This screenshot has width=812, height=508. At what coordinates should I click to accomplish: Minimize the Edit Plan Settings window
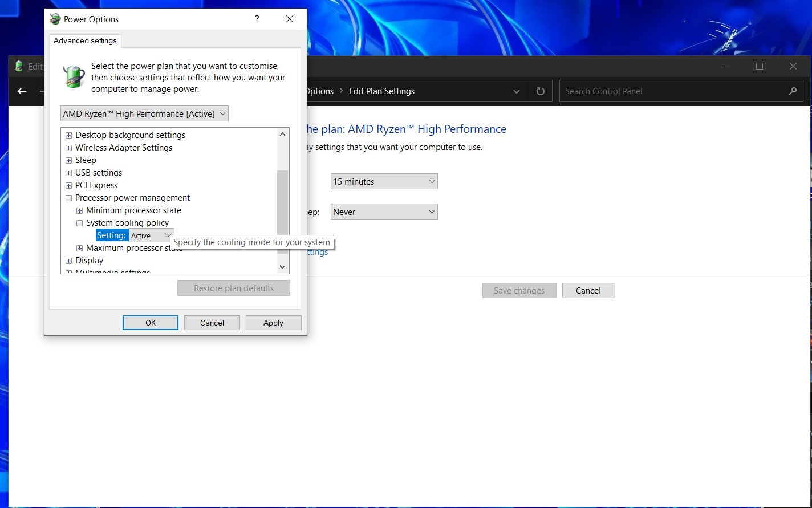coord(726,66)
